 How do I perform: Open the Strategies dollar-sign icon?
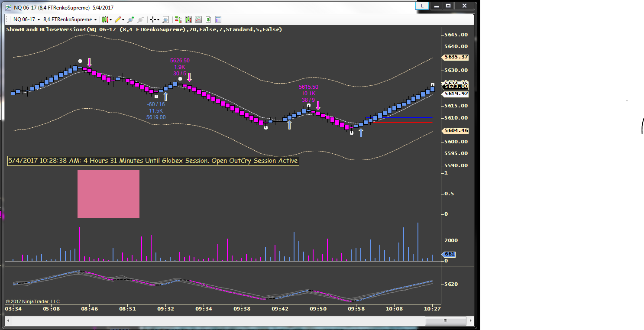pos(208,19)
